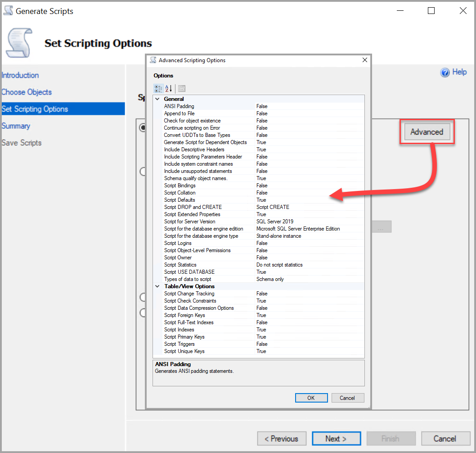Navigate to the Save Scripts step
The height and width of the screenshot is (453, 476).
pos(21,142)
